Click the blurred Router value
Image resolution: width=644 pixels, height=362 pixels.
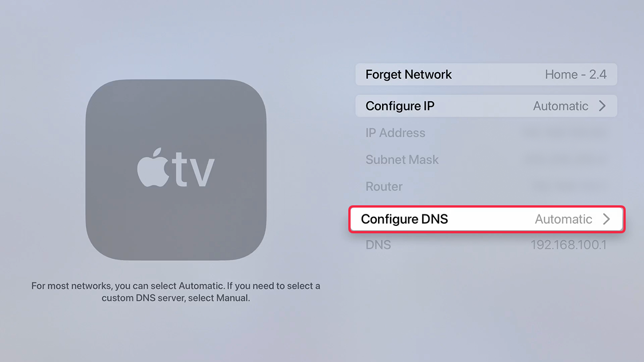(569, 186)
